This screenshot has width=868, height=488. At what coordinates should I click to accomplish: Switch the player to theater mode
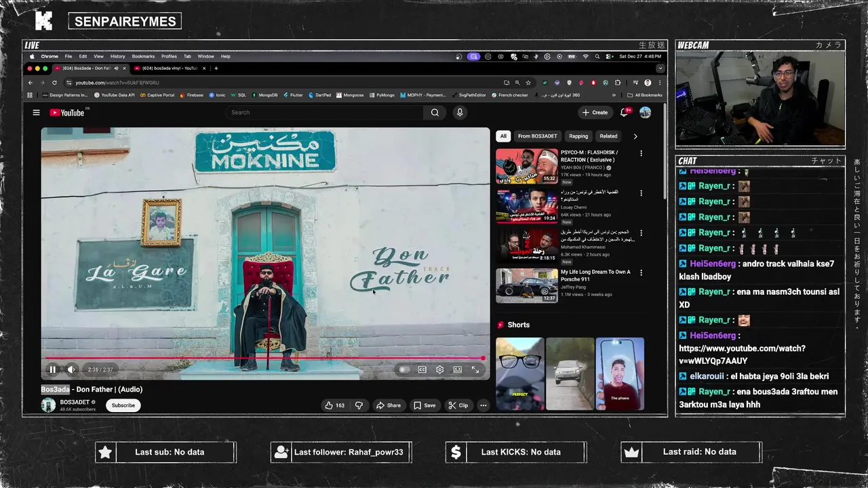pyautogui.click(x=458, y=369)
